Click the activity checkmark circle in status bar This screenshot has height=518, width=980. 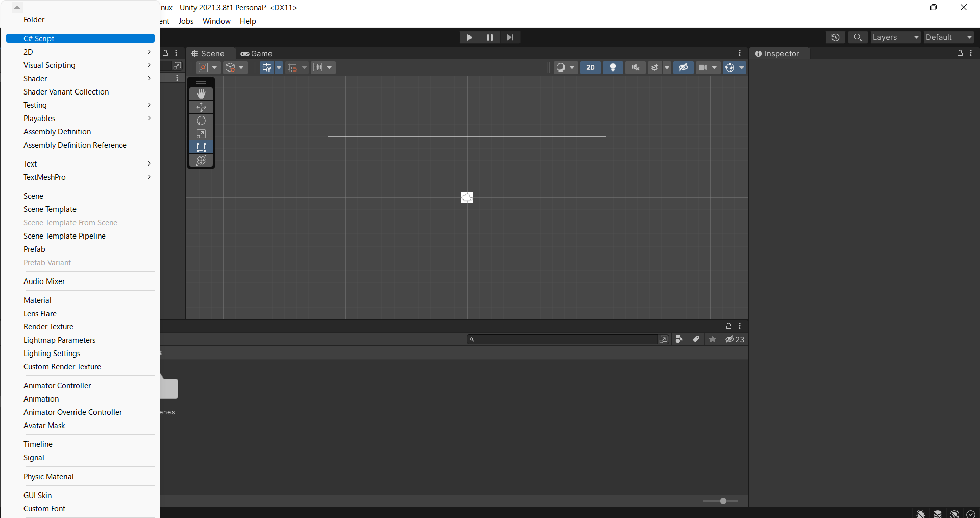pos(971,514)
